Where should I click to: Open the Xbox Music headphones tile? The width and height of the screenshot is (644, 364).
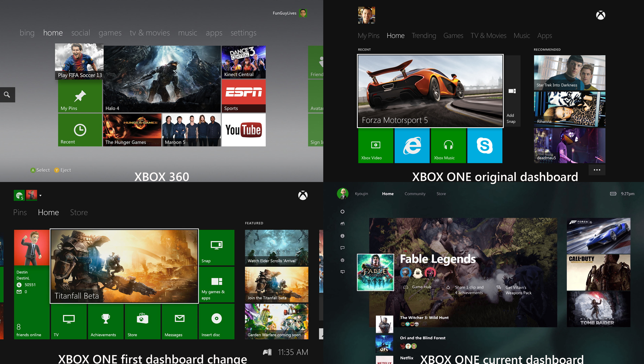point(448,146)
